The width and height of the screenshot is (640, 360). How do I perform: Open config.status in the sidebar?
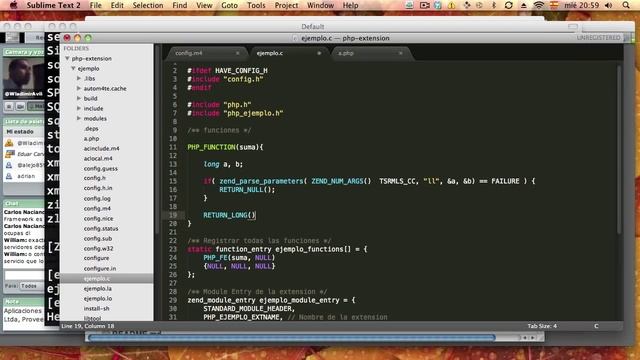click(x=101, y=229)
